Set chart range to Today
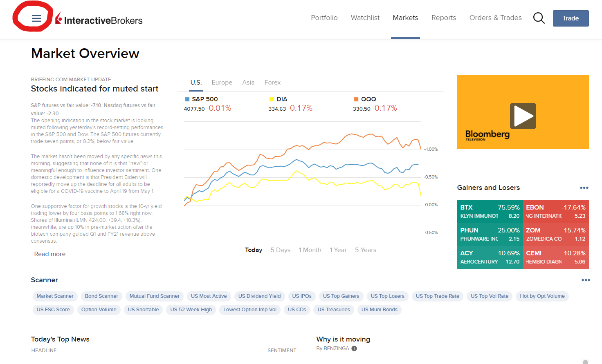 [x=254, y=250]
